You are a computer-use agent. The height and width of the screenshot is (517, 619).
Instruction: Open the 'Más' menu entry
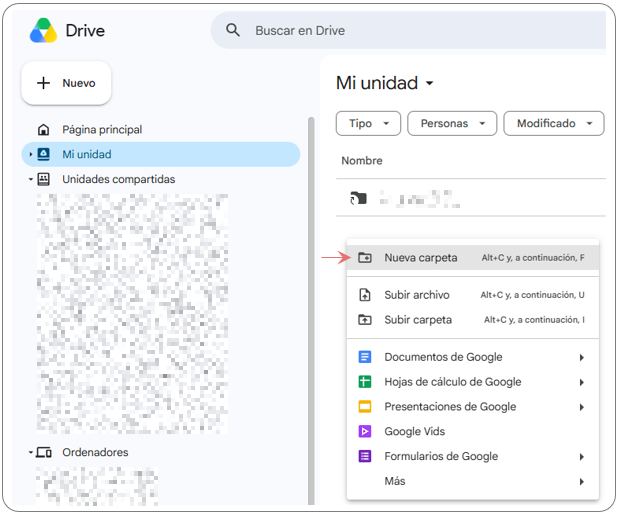(x=473, y=481)
